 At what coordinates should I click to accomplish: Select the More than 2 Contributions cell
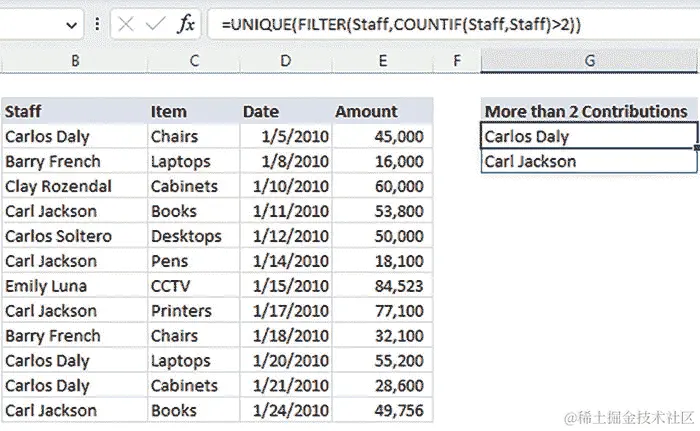tap(589, 111)
